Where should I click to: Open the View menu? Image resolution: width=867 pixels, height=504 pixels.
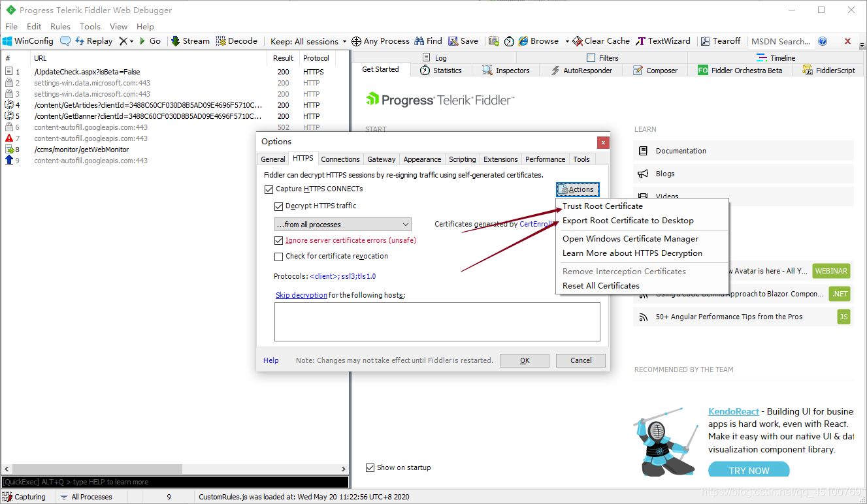pos(118,26)
